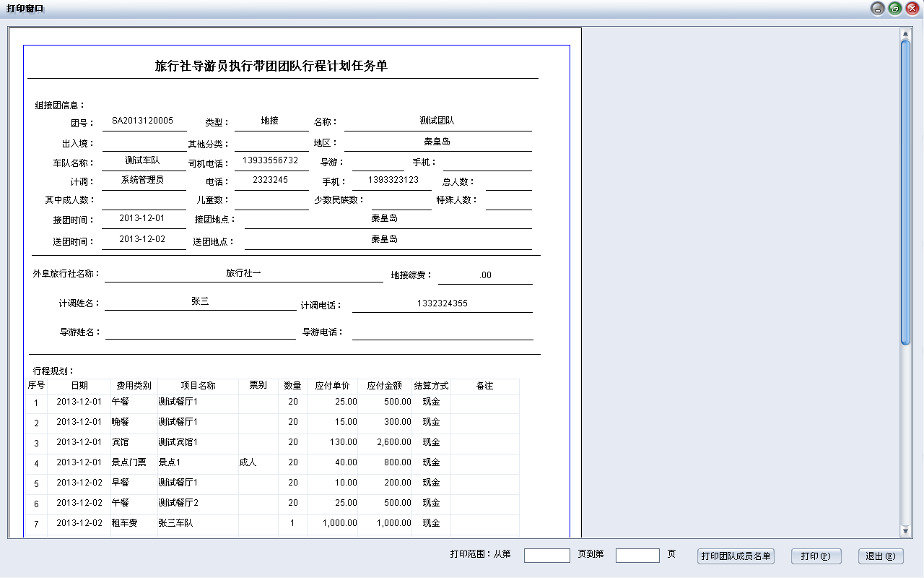Click amount 2,600.00 in row 3
924x578 pixels.
pos(394,442)
